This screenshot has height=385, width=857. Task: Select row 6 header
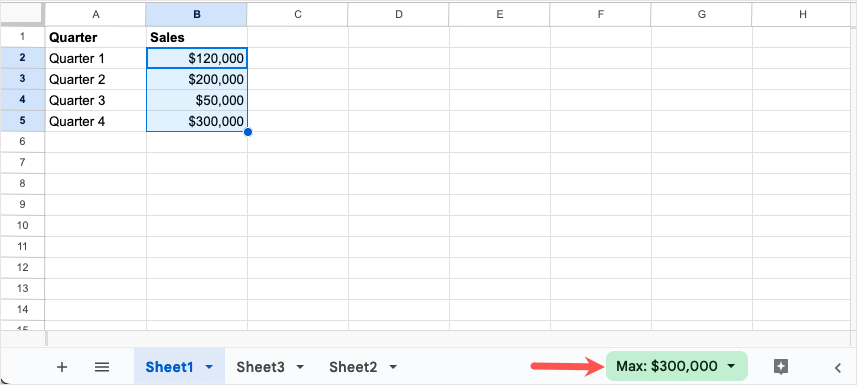pyautogui.click(x=22, y=142)
